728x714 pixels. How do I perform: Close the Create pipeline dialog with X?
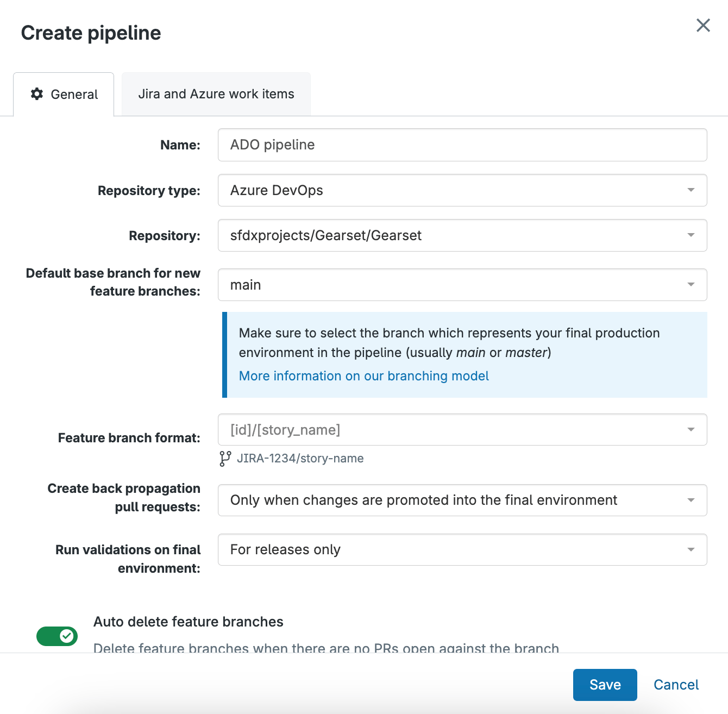[x=703, y=25]
